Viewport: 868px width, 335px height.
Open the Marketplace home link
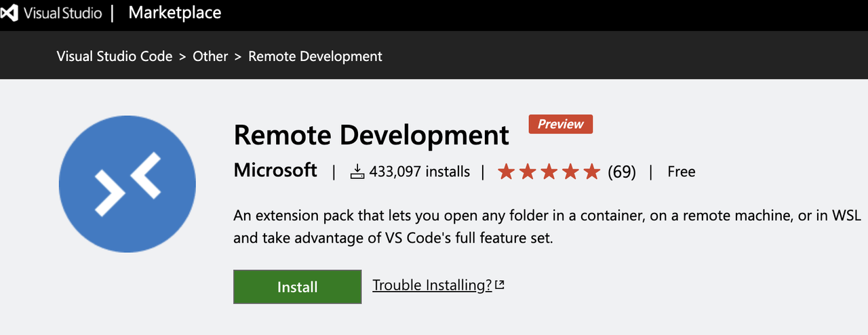(174, 12)
